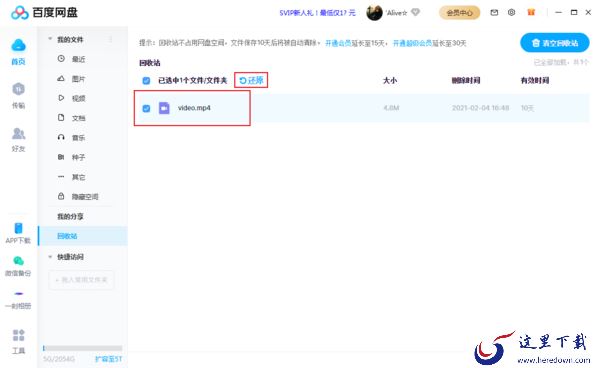Click the storage usage progress bar
The height and width of the screenshot is (368, 600).
point(83,348)
